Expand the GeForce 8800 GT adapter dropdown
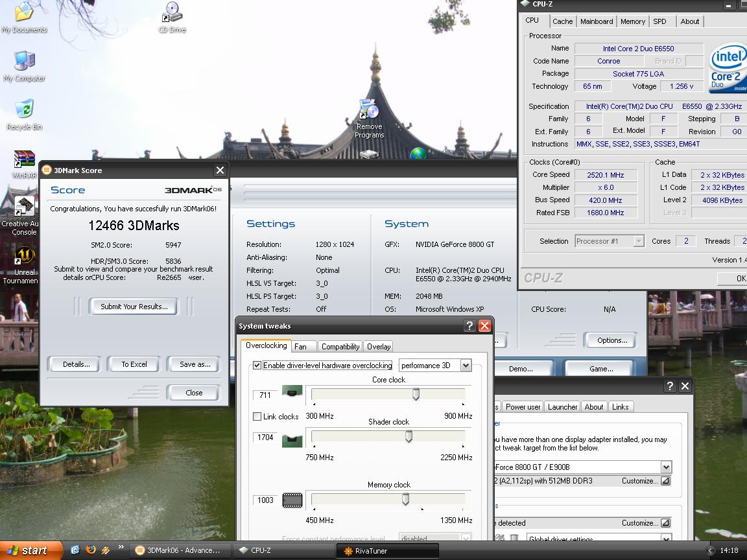Screen dimensions: 747x560 pyautogui.click(x=666, y=467)
